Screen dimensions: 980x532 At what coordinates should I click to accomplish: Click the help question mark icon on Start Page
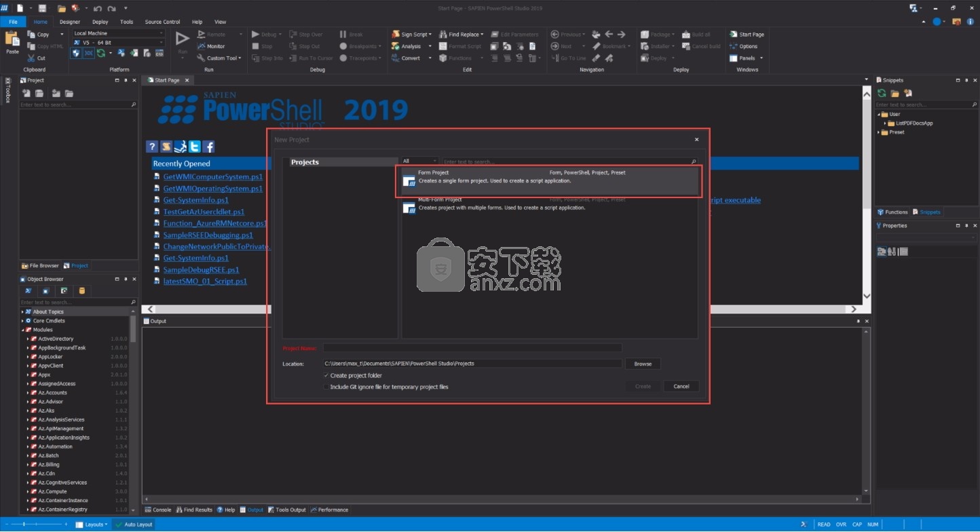[x=152, y=147]
